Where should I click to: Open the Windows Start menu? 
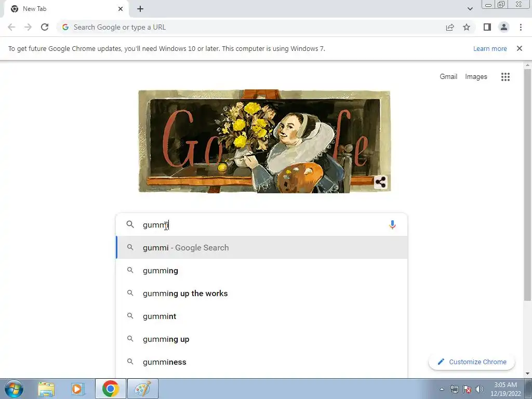[x=14, y=389]
